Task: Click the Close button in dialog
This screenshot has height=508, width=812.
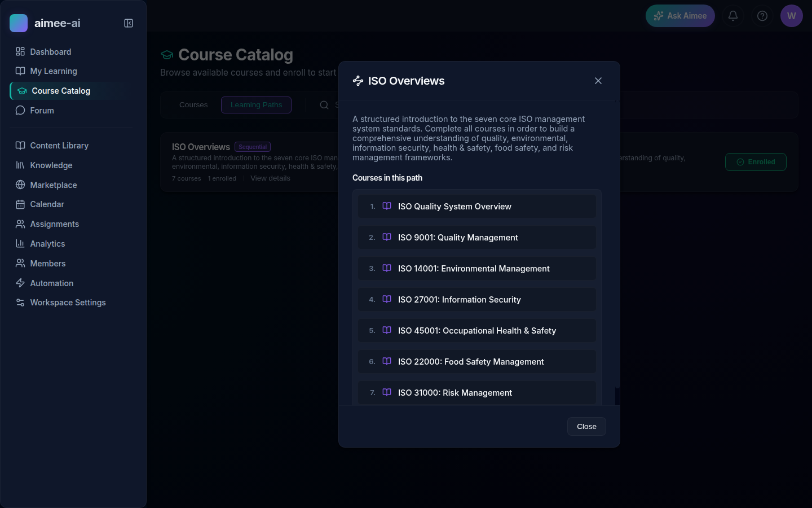Action: pos(586,427)
